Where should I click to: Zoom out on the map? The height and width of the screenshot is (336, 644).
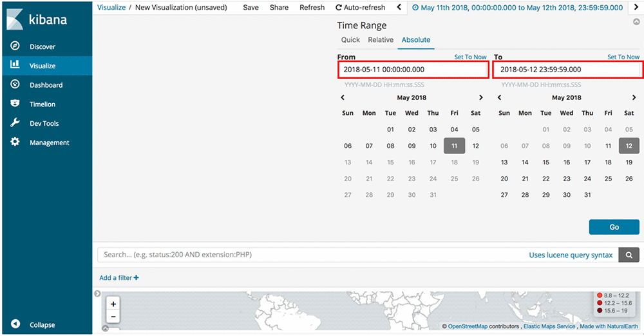(x=113, y=317)
